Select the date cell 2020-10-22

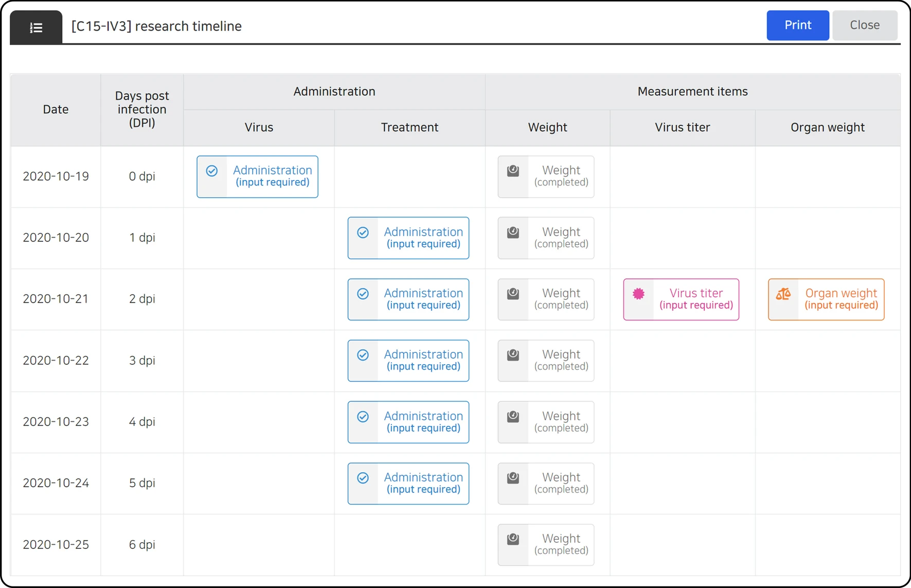click(x=56, y=361)
